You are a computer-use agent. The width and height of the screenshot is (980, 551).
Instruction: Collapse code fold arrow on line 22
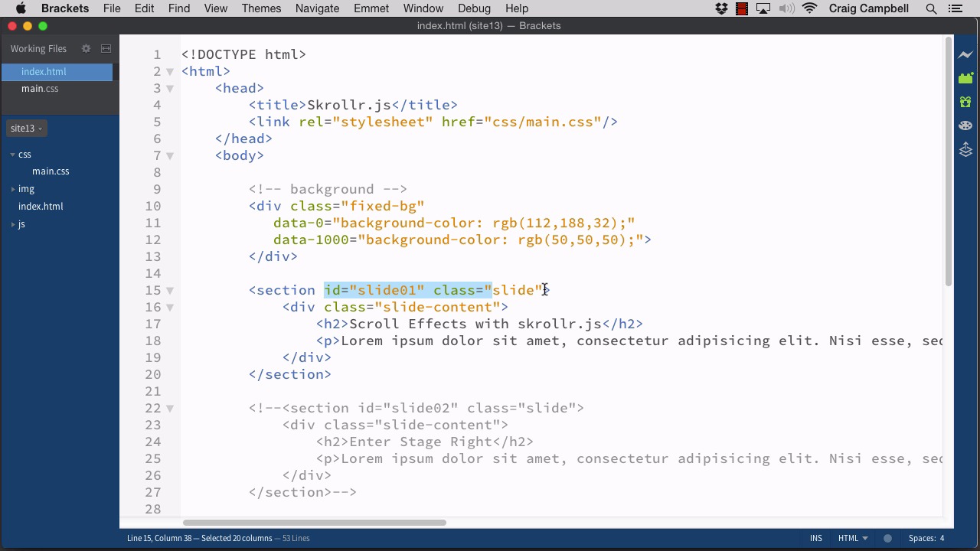point(170,409)
